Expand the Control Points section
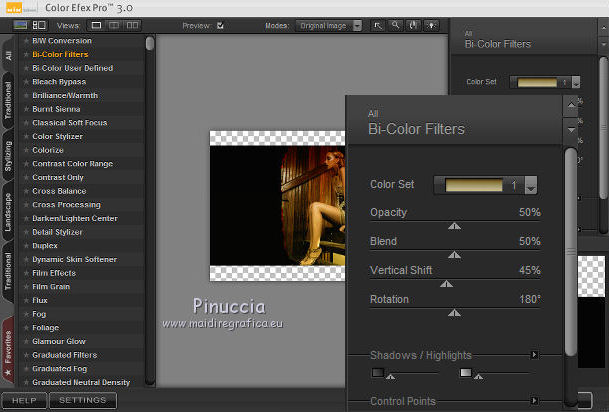 click(535, 401)
